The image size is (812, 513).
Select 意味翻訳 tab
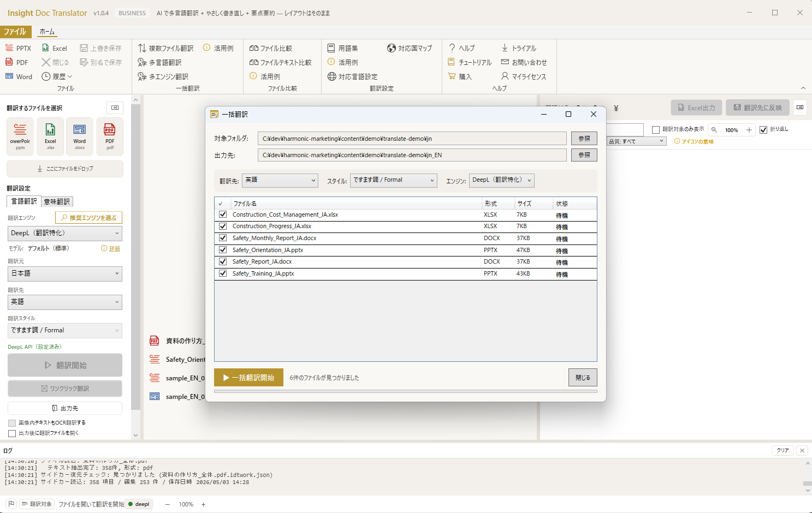[57, 201]
